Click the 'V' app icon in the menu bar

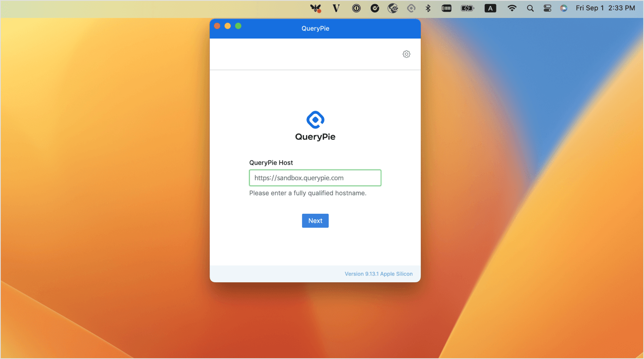coord(336,8)
